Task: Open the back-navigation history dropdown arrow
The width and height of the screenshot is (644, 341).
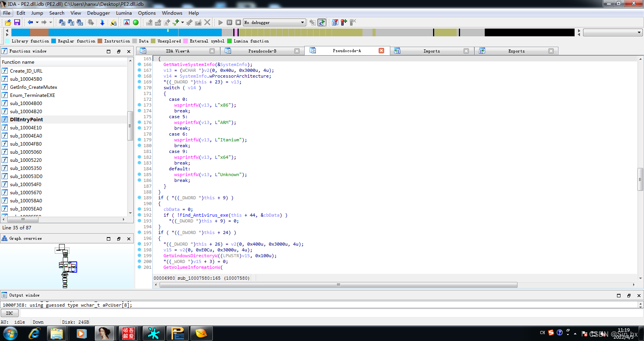Action: point(37,22)
